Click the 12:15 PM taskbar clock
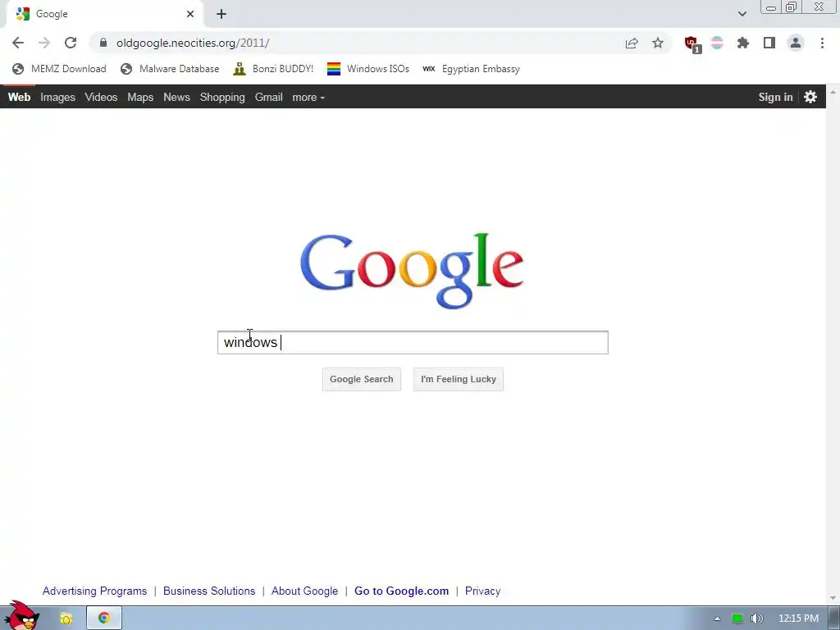 798,619
